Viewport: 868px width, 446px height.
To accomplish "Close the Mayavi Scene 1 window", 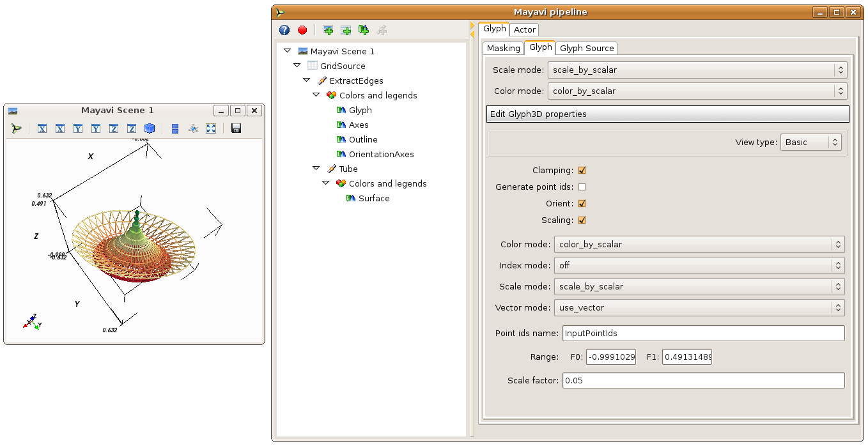I will 254,111.
